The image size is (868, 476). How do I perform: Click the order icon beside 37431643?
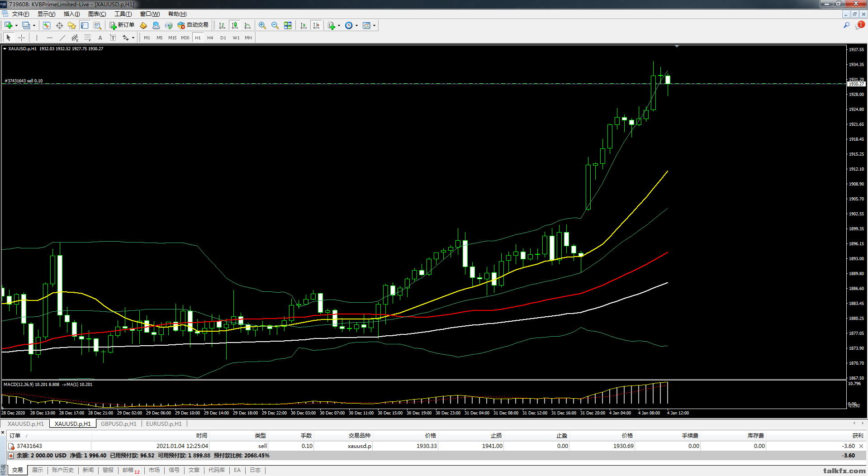11,446
